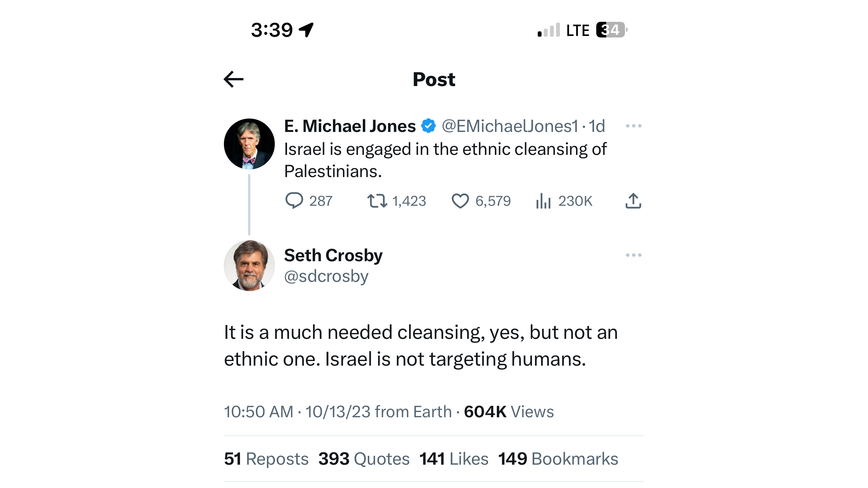Open E. Michael Jones profile picture
868x488 pixels.
pyautogui.click(x=249, y=144)
